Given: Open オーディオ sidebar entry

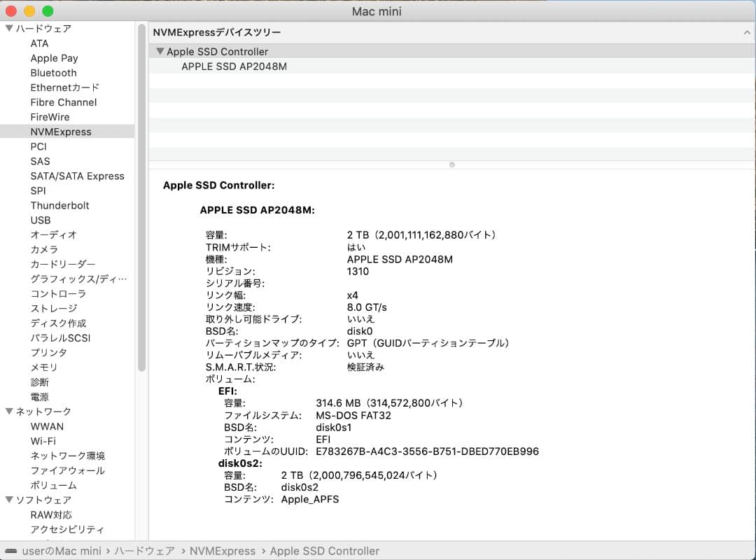Looking at the screenshot, I should (x=53, y=235).
